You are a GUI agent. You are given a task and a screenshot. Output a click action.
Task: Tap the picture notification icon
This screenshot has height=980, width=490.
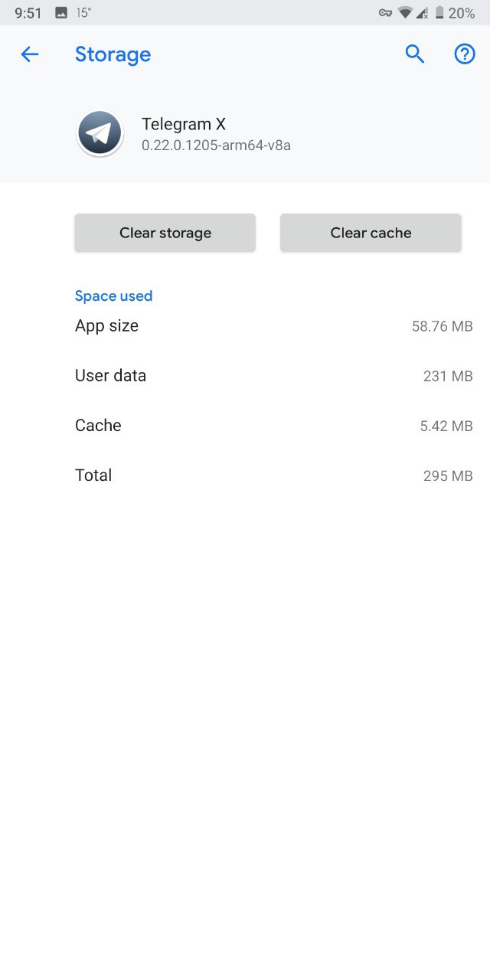[61, 13]
